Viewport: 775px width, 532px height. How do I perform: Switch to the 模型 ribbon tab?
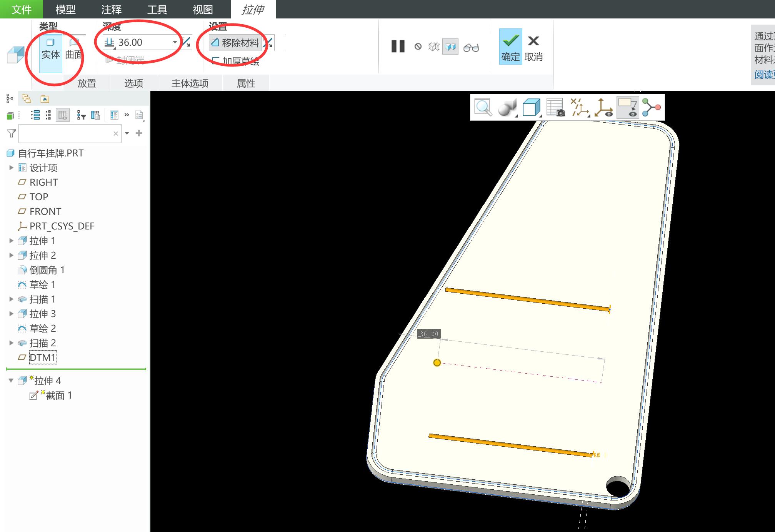click(x=65, y=9)
